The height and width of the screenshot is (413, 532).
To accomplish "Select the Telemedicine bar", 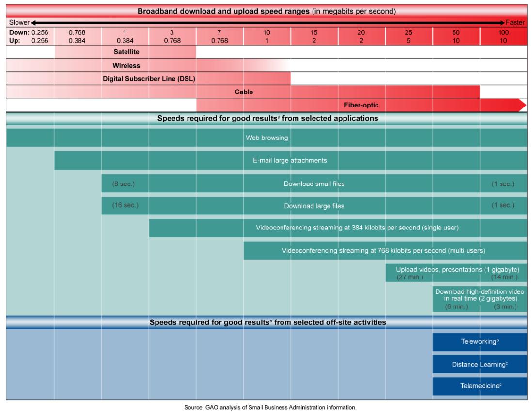I will [480, 386].
